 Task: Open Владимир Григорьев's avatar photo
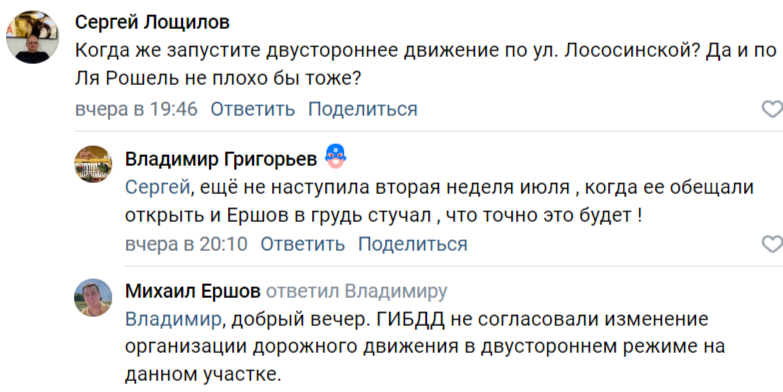93,164
